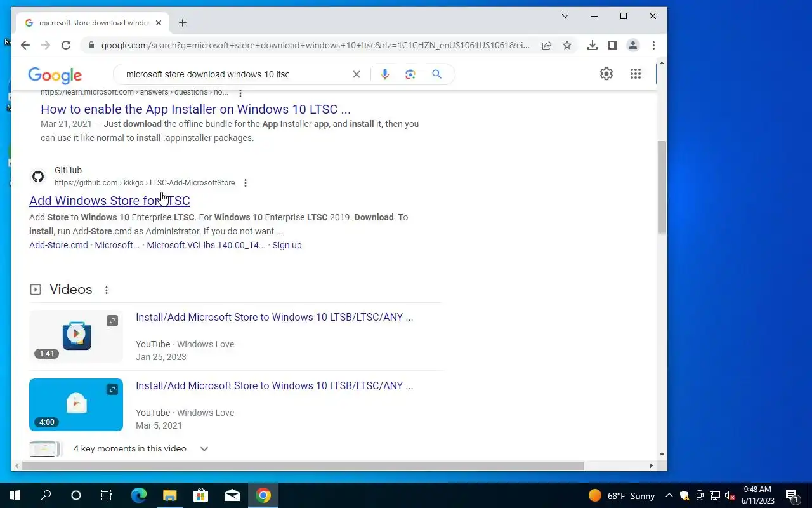Screen dimensions: 812x508
Task: Select the microsoft store download tab
Action: (x=93, y=23)
